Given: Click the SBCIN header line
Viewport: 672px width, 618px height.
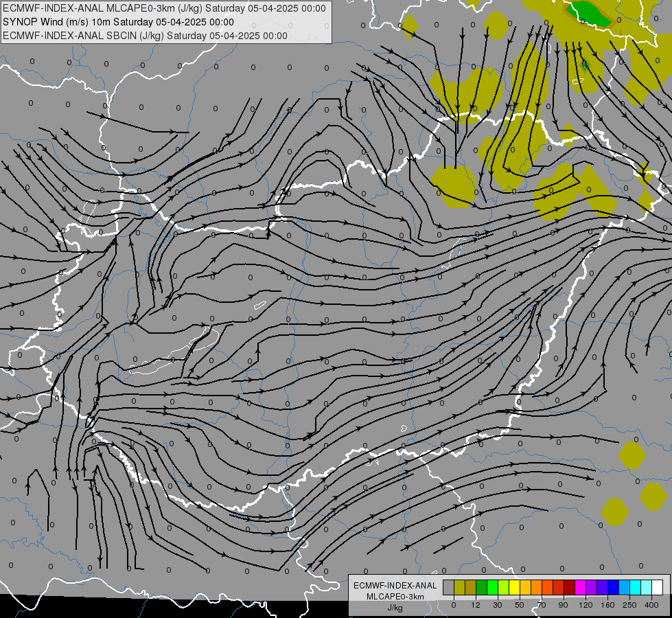Looking at the screenshot, I should click(145, 36).
